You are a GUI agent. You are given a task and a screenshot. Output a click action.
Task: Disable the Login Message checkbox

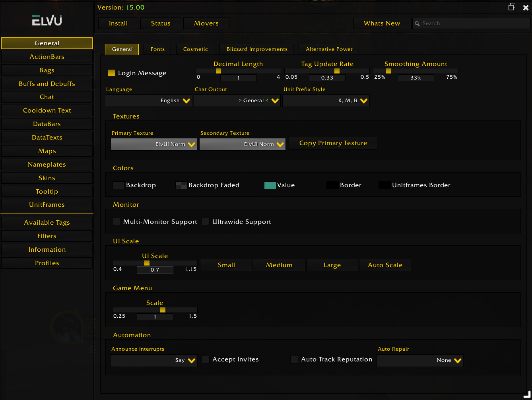[x=112, y=73]
